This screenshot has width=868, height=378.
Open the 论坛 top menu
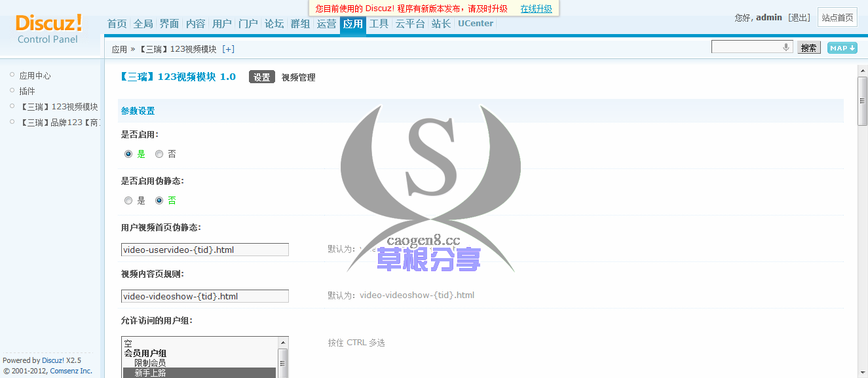tap(274, 24)
